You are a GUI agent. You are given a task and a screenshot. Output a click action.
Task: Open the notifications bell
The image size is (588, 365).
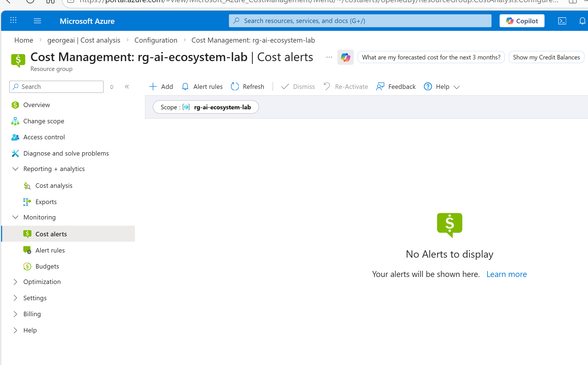tap(582, 21)
